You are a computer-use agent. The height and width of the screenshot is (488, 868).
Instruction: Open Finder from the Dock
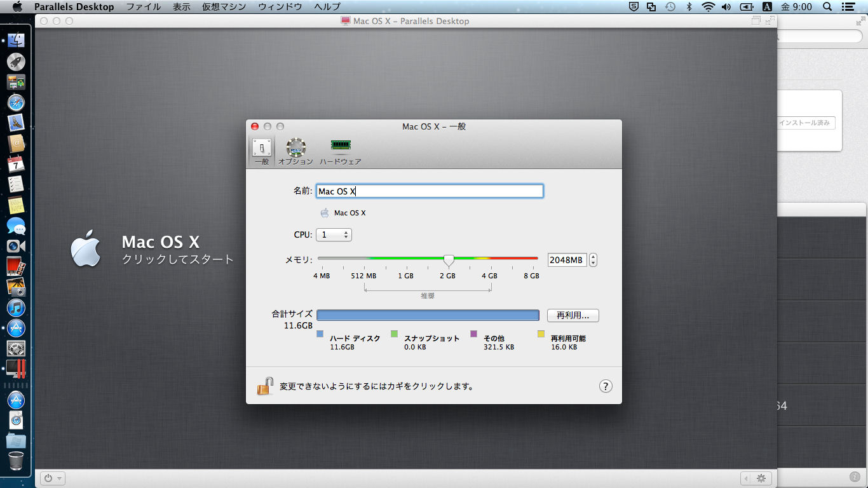click(x=16, y=41)
